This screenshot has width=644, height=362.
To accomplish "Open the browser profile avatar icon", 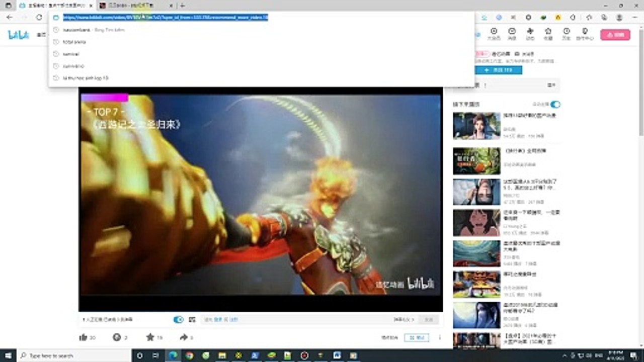I will pyautogui.click(x=619, y=17).
